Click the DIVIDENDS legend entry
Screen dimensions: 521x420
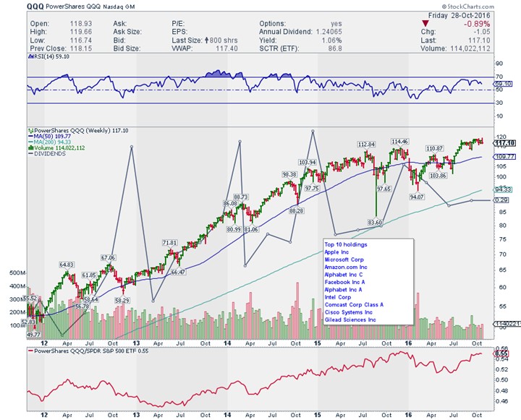(x=47, y=154)
